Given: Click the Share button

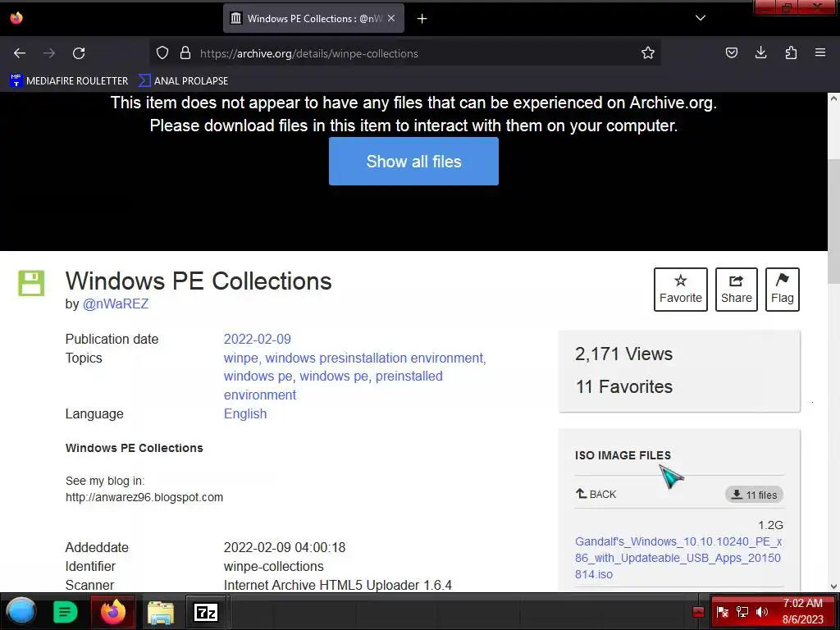Looking at the screenshot, I should click(736, 290).
